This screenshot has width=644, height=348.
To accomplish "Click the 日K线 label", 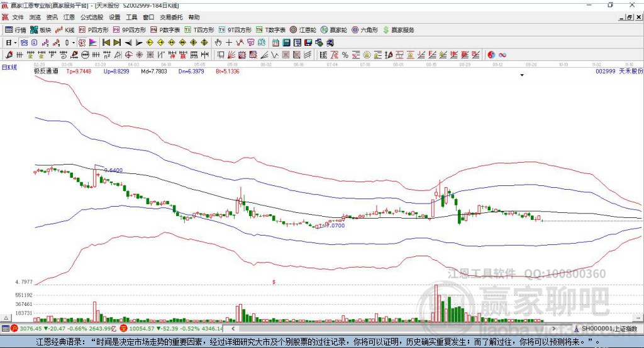I will click(x=9, y=67).
